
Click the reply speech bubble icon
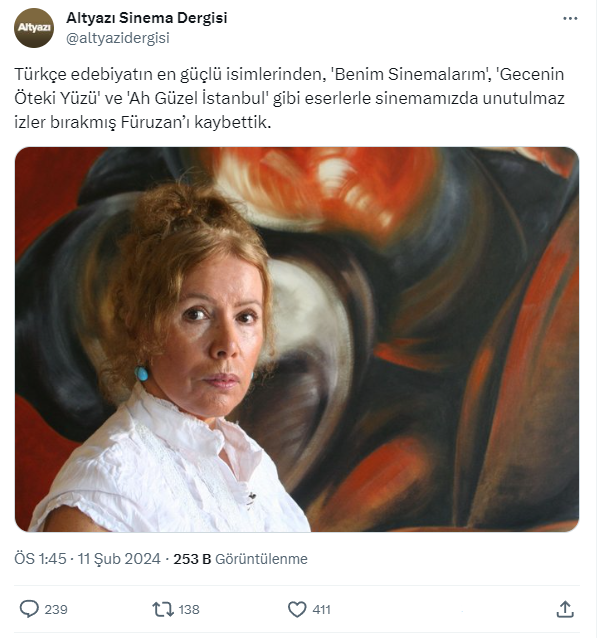tap(29, 610)
